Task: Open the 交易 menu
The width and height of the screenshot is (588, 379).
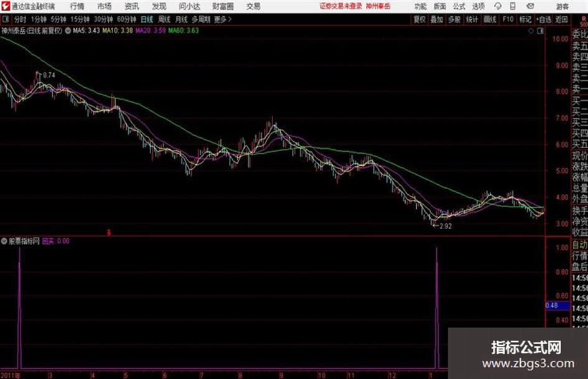Action: coord(253,6)
